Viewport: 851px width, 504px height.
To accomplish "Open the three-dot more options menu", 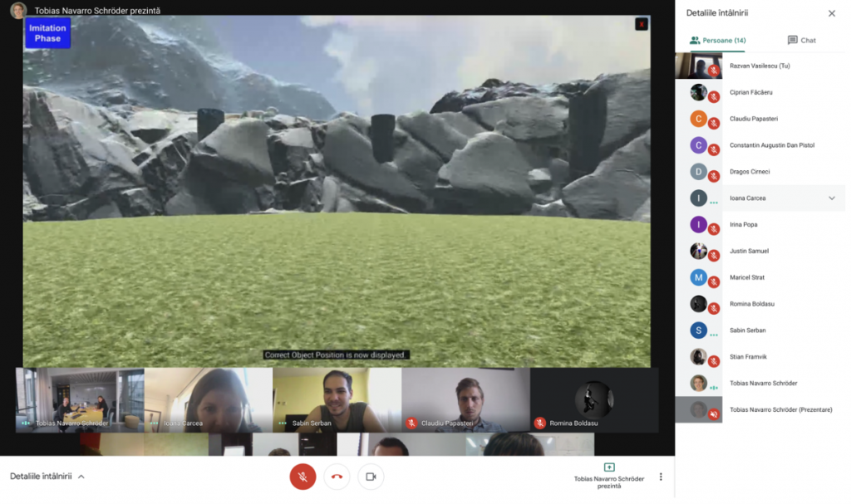I will pos(661,477).
